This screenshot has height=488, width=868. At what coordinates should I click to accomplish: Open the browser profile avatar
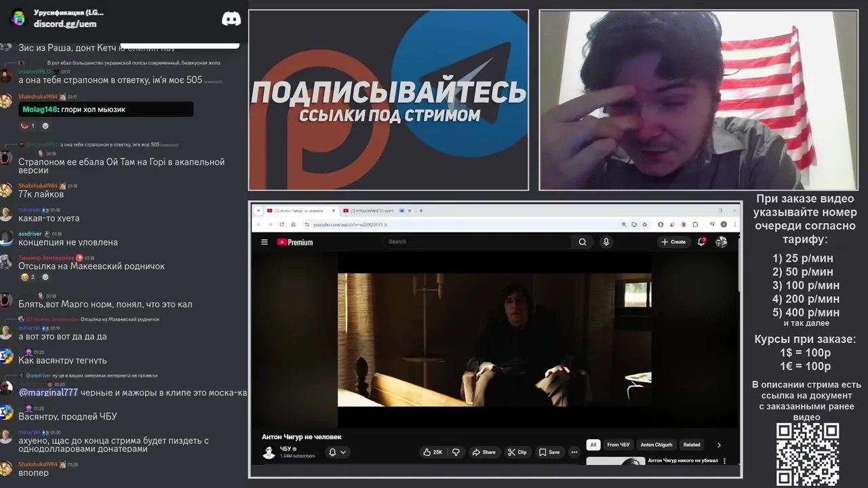[x=724, y=224]
